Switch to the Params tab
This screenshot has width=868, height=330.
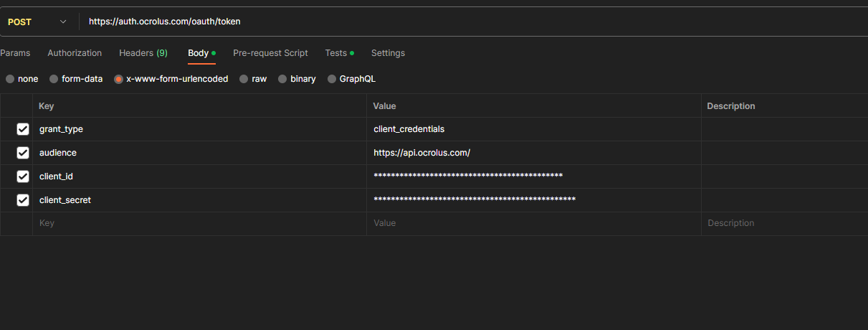tap(15, 53)
